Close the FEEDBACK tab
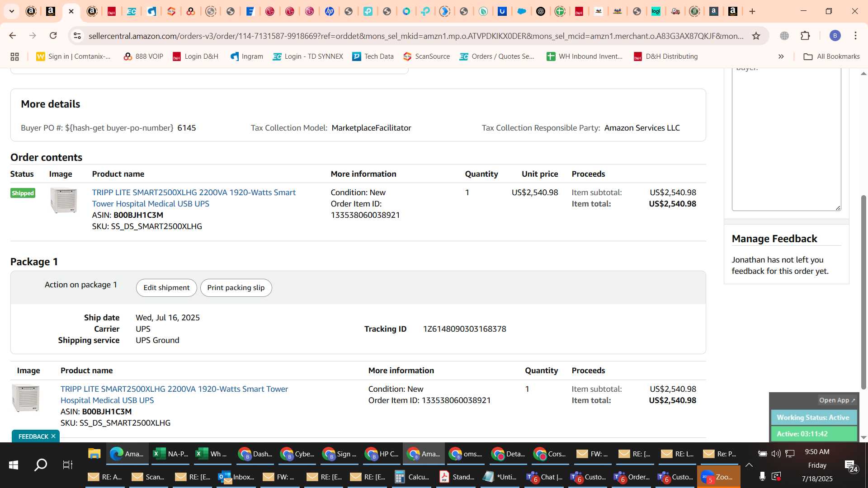Screen dimensions: 868x488 pyautogui.click(x=53, y=436)
